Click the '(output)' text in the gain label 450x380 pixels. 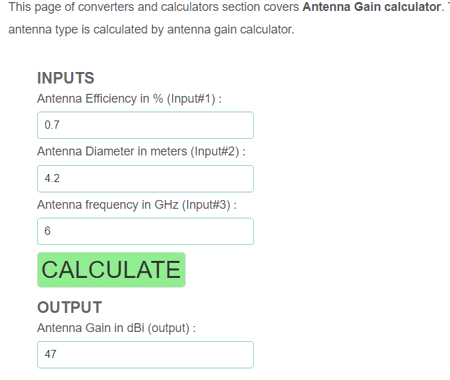click(x=168, y=328)
